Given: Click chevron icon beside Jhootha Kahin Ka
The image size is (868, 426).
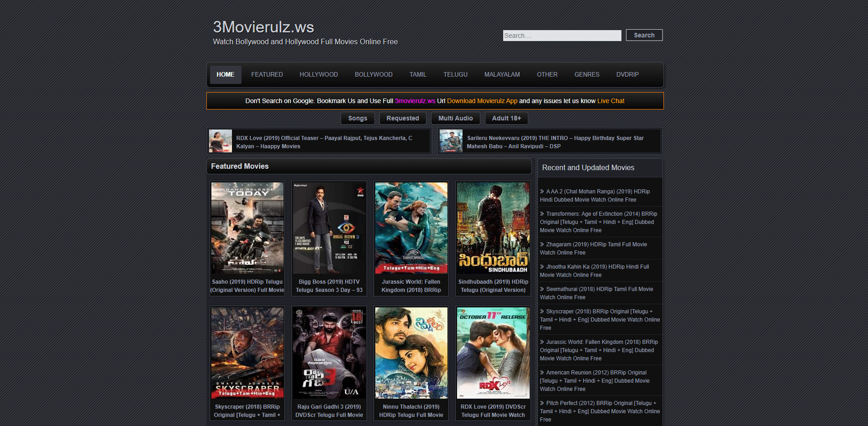Looking at the screenshot, I should [x=542, y=267].
